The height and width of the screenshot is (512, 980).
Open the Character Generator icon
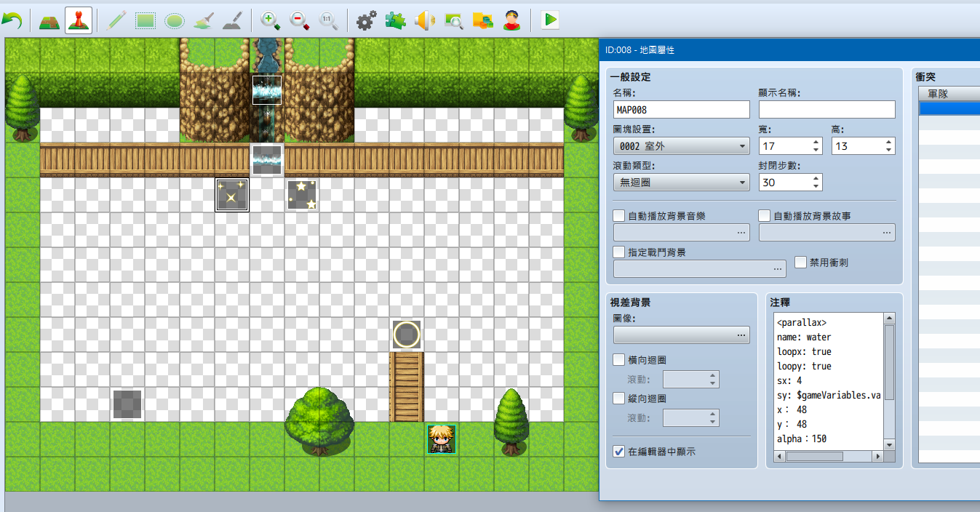pos(512,20)
